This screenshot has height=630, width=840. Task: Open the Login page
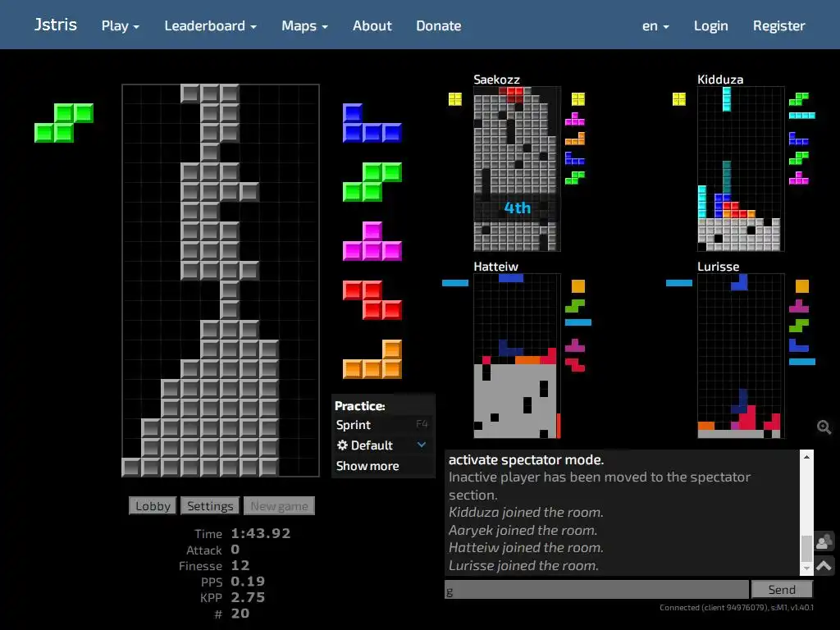point(711,25)
